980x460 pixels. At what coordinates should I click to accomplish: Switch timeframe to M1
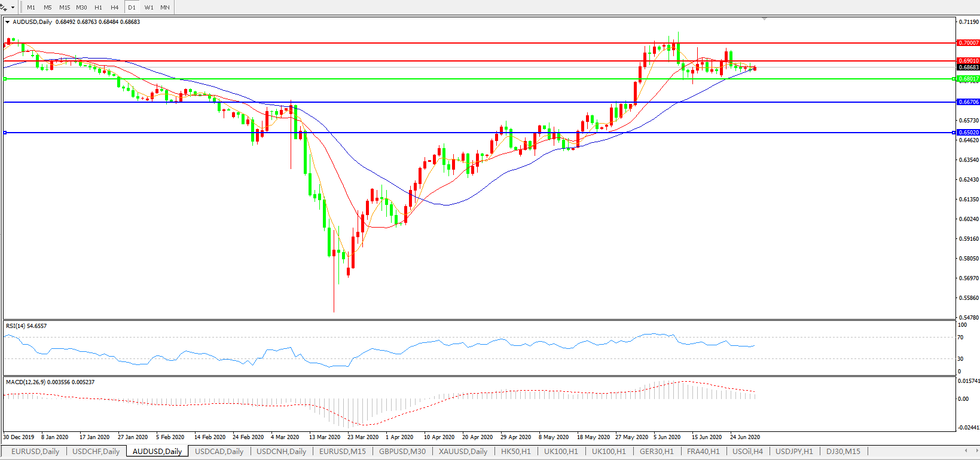pos(31,8)
